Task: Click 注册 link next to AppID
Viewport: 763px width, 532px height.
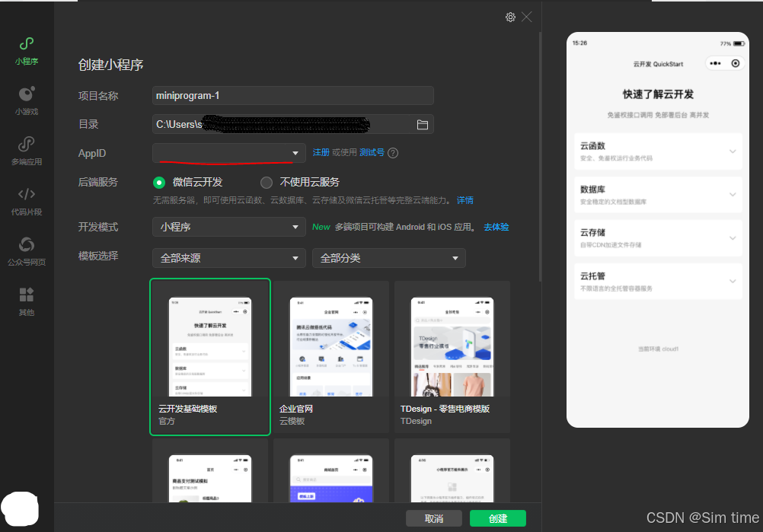Action: point(321,153)
